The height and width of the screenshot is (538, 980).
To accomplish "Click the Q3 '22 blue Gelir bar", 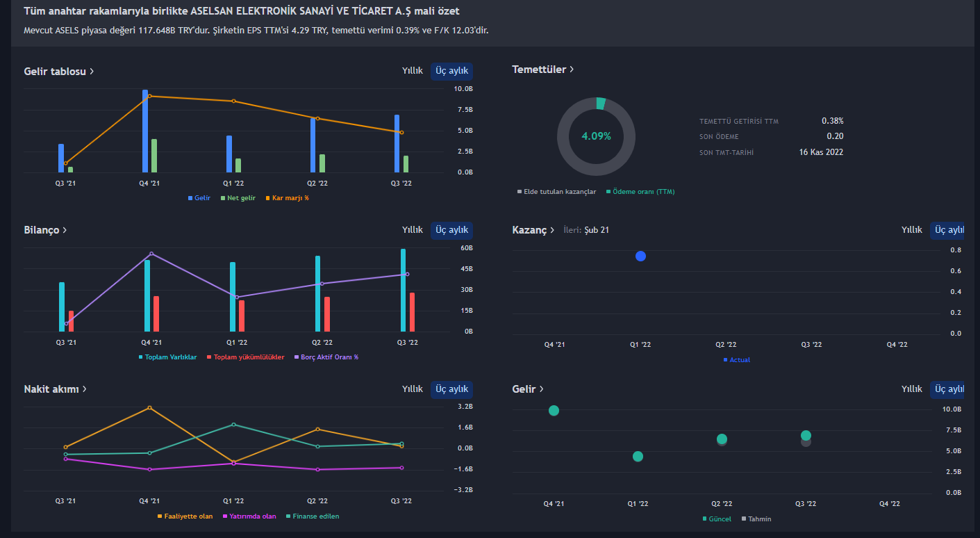I will [397, 143].
